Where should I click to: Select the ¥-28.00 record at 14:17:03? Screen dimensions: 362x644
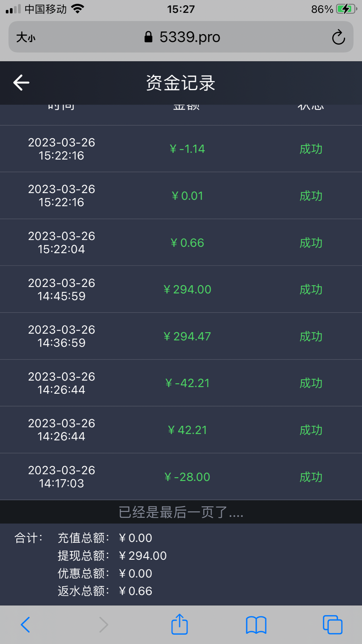187,477
